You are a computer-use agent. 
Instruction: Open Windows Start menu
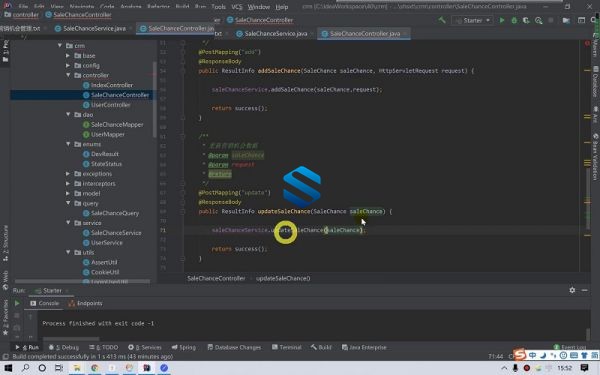point(8,368)
